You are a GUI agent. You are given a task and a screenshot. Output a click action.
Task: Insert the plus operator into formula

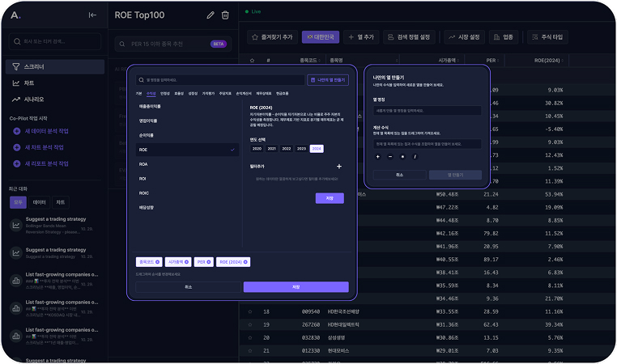click(x=378, y=156)
